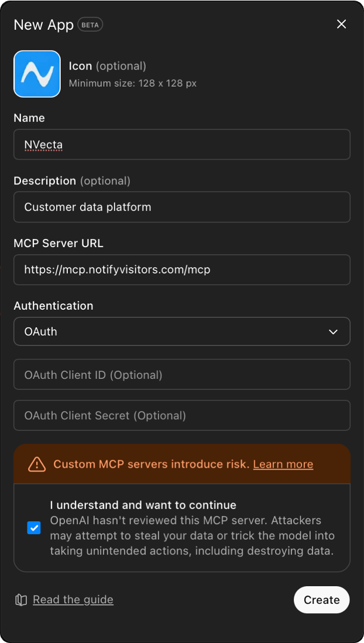Close the New App dialog
Viewport: 364px width, 643px height.
(342, 24)
